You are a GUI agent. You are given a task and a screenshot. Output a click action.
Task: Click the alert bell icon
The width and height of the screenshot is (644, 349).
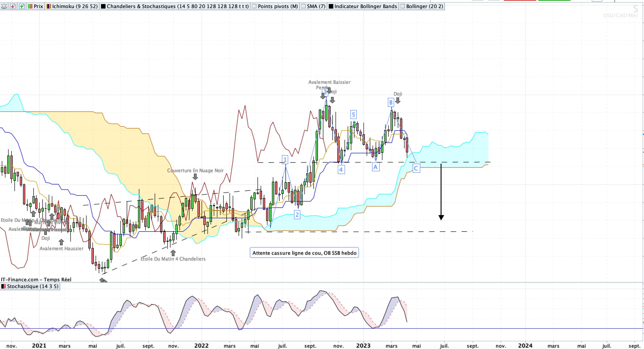[x=4, y=6]
